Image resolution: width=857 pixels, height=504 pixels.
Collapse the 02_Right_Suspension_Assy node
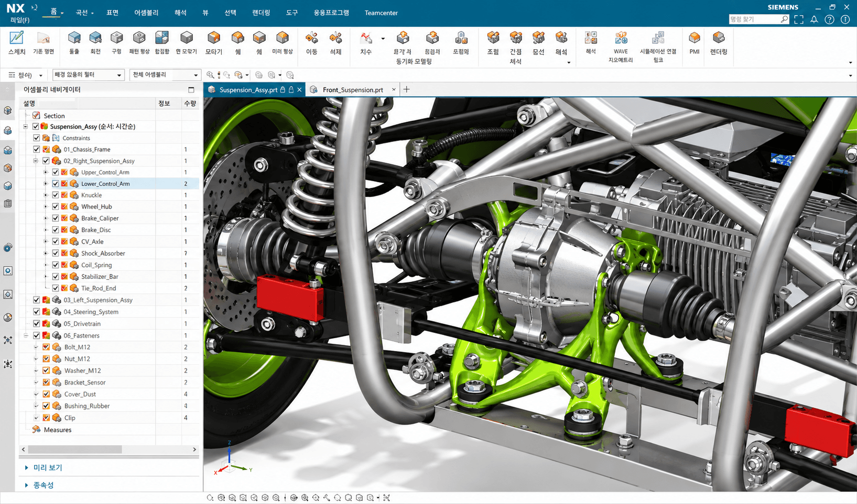tap(36, 161)
